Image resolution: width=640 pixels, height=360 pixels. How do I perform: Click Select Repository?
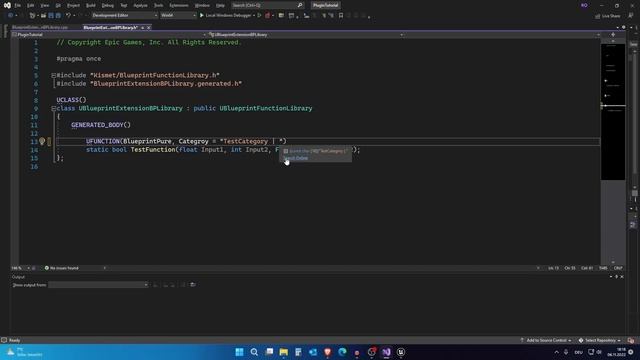[600, 340]
